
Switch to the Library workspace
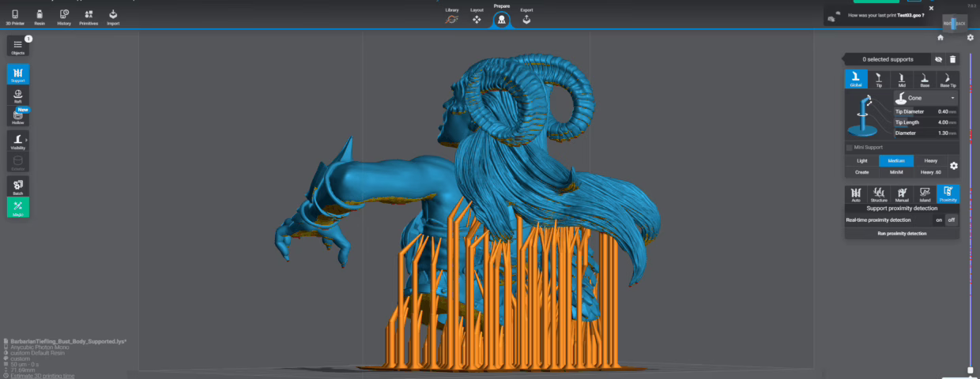coord(452,17)
